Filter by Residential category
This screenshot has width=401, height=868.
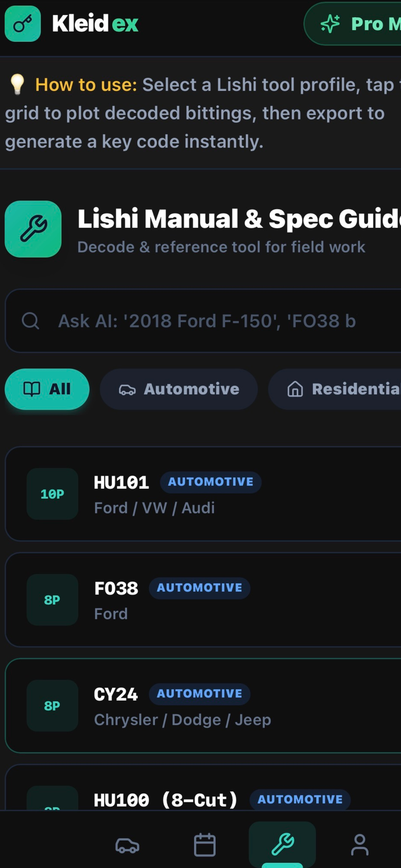(x=334, y=389)
